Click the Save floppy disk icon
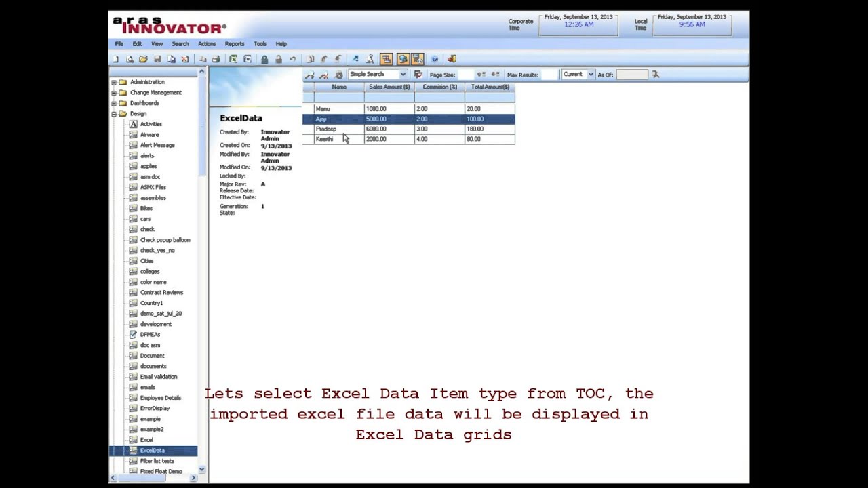 tap(157, 59)
